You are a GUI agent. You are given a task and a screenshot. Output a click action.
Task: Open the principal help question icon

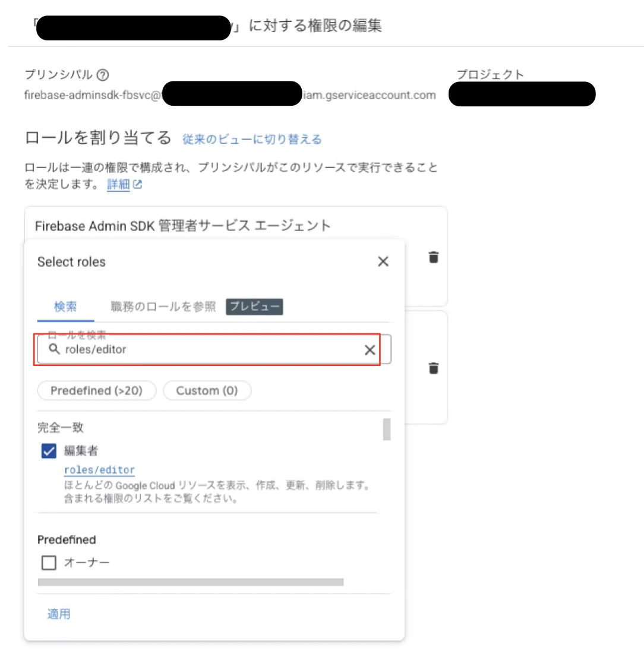[x=103, y=75]
